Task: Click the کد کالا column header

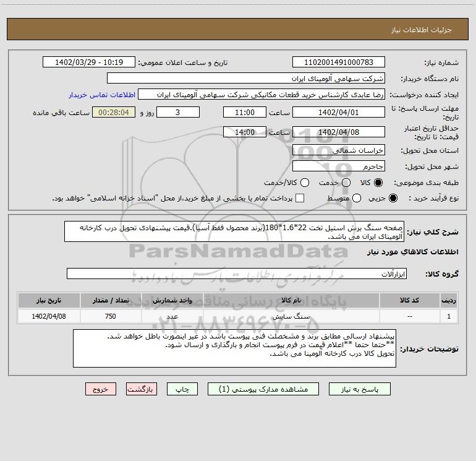Action: pos(409,300)
